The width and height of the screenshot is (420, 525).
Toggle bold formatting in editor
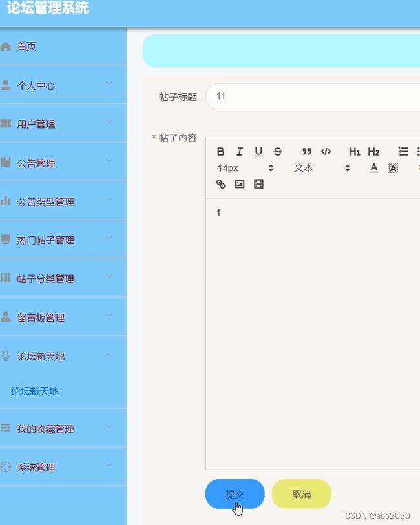(220, 152)
